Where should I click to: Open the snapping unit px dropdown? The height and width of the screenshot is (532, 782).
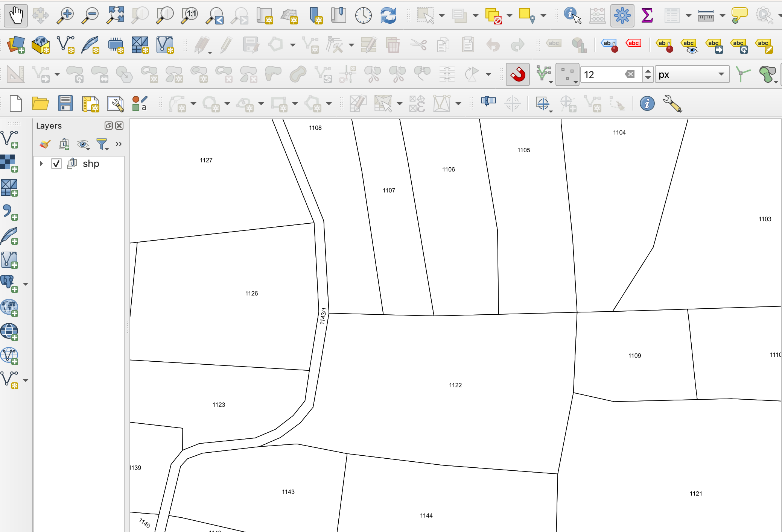pos(692,74)
